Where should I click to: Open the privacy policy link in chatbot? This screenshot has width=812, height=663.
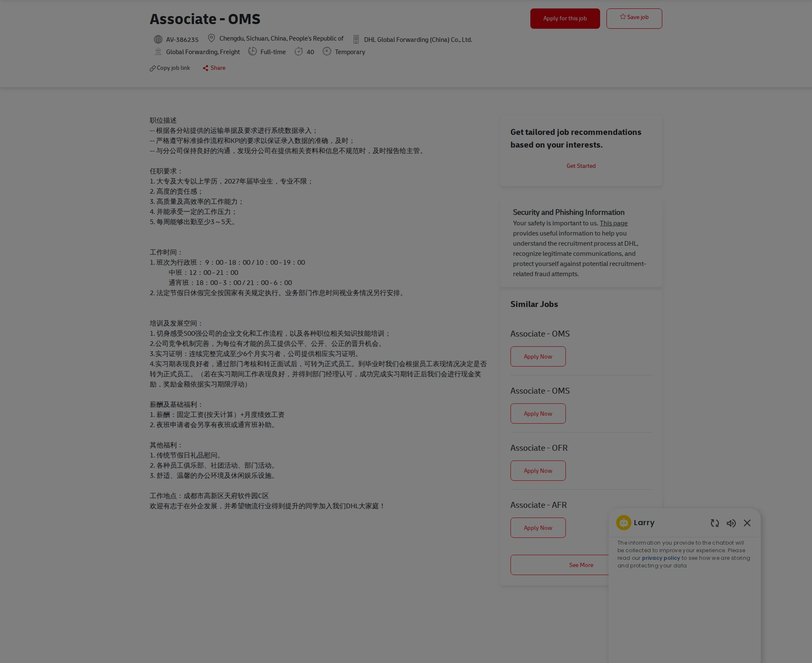tap(661, 558)
